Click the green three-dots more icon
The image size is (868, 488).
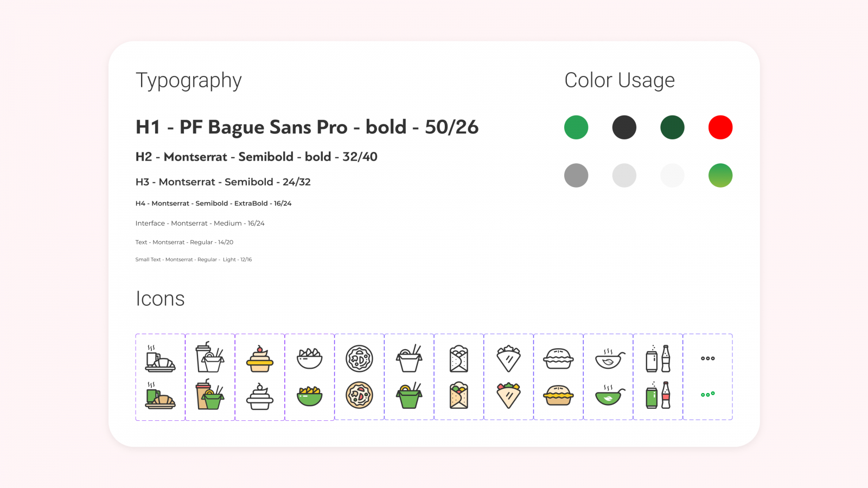tap(708, 394)
